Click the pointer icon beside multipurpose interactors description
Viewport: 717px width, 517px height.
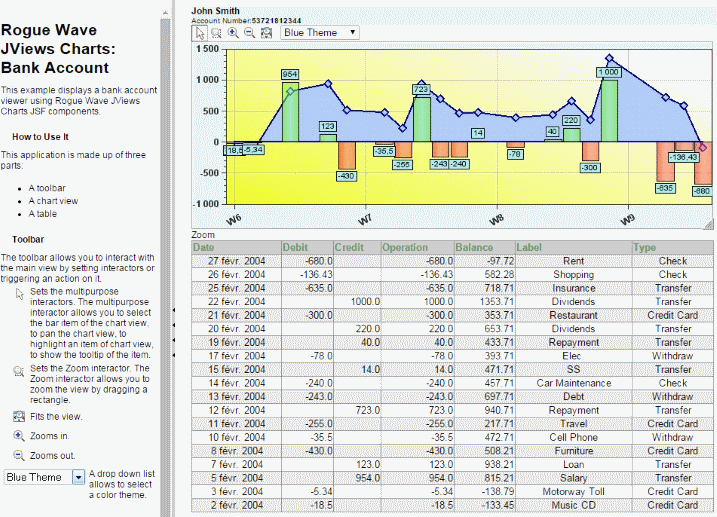point(19,293)
